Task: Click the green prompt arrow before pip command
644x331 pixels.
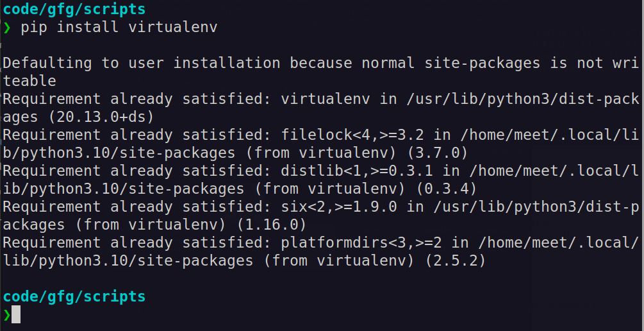Action: pyautogui.click(x=7, y=28)
